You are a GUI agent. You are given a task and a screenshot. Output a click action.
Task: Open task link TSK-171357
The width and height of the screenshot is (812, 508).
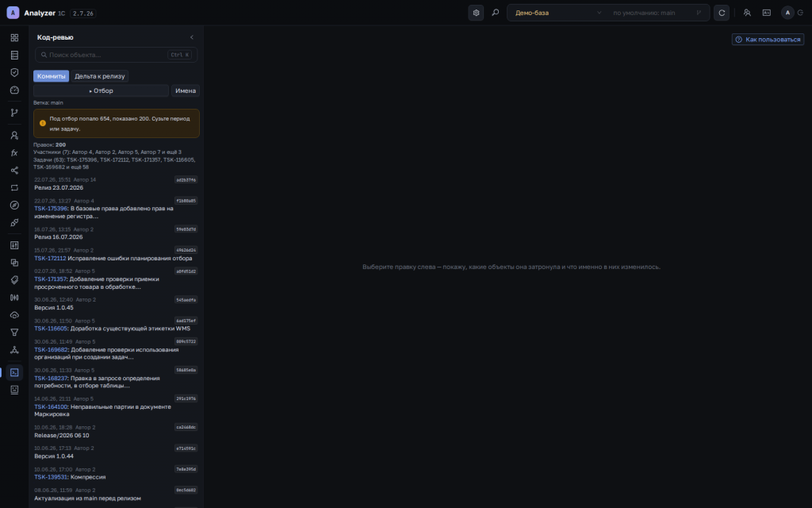click(50, 279)
